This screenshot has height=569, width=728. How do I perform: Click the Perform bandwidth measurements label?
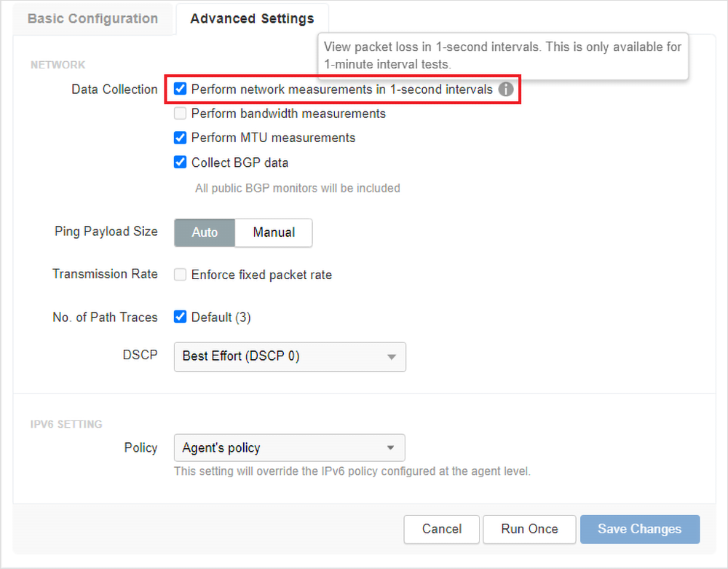coord(288,114)
